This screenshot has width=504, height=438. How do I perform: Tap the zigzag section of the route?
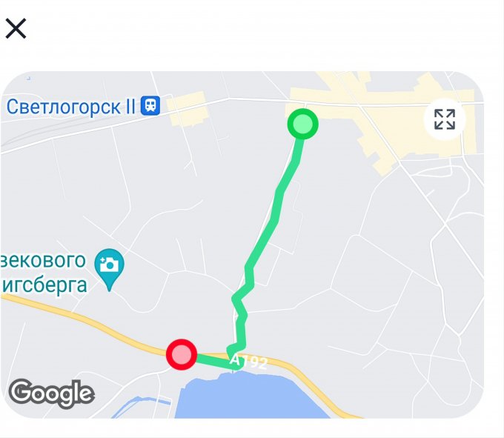240,308
